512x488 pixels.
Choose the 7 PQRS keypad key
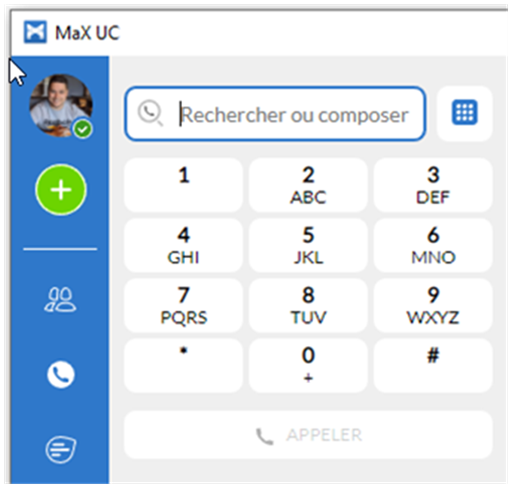pyautogui.click(x=184, y=305)
